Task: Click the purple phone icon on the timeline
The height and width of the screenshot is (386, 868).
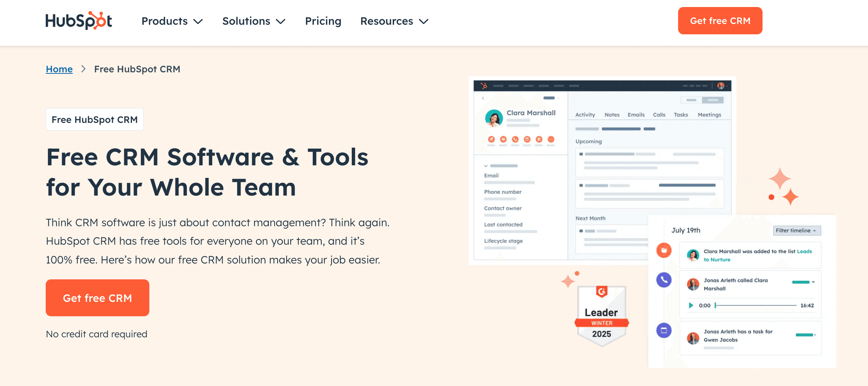Action: [x=664, y=280]
